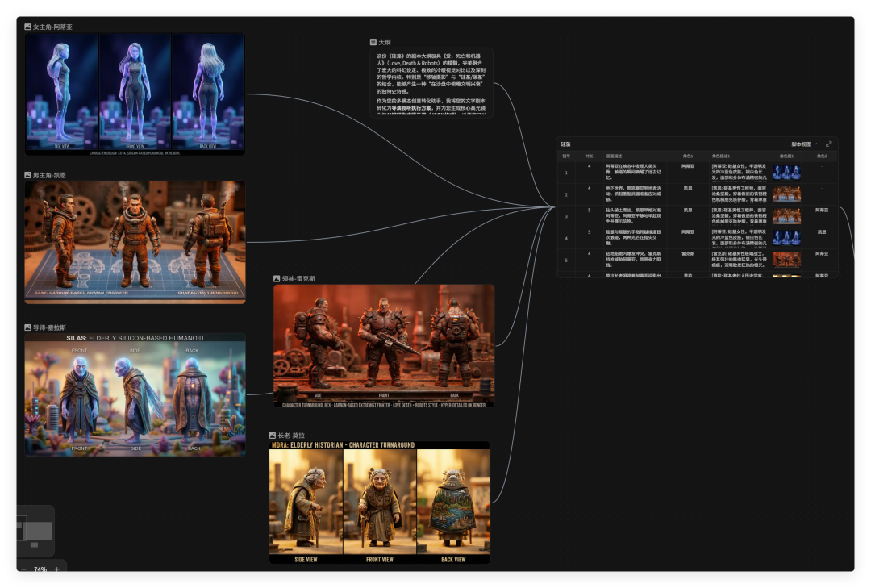Click the image icon beside 导师-塞拉斯
The height and width of the screenshot is (588, 871).
pyautogui.click(x=28, y=327)
